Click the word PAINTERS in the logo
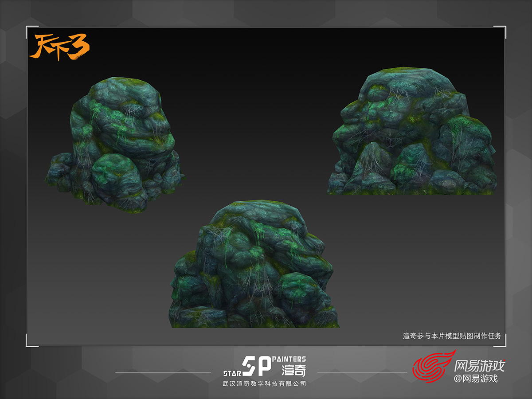 coord(289,359)
